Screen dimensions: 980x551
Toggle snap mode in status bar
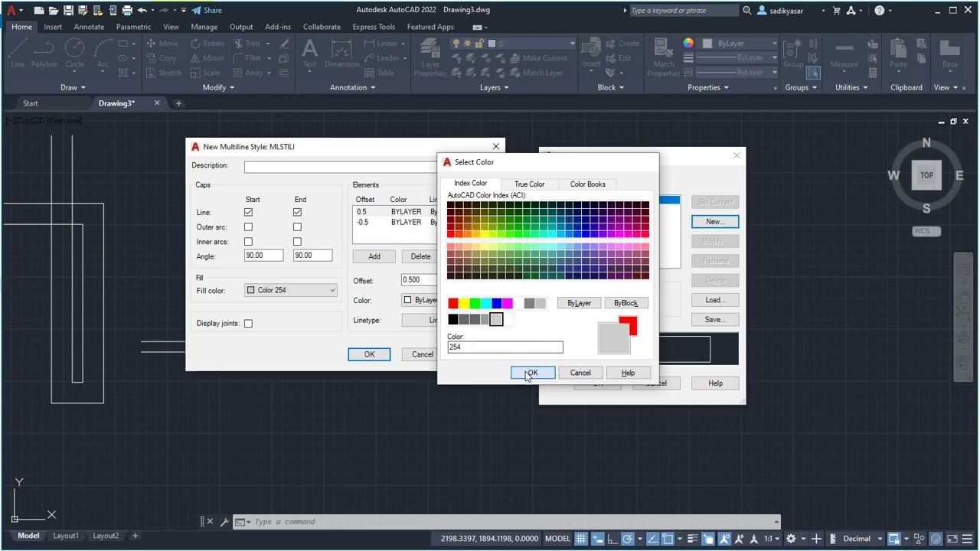pos(598,539)
